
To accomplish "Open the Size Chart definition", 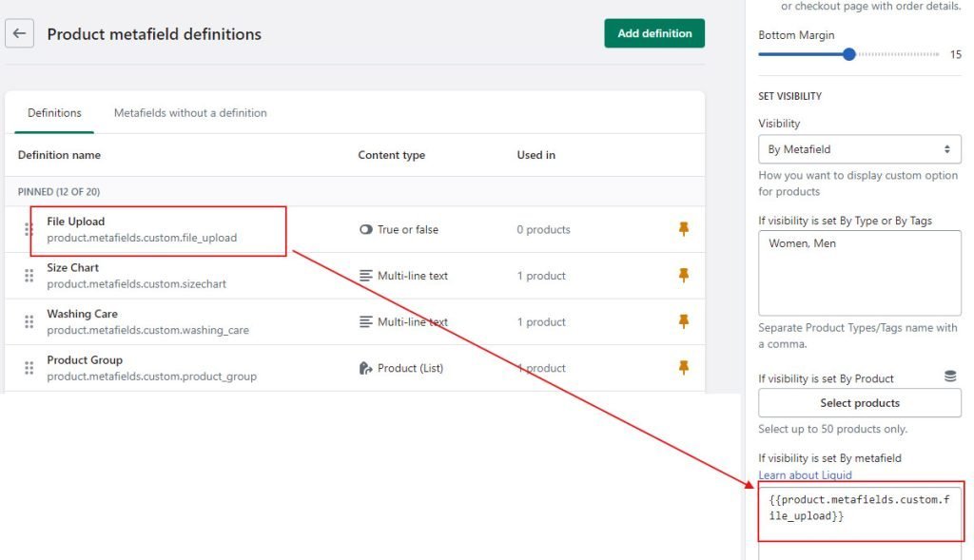I will (72, 267).
